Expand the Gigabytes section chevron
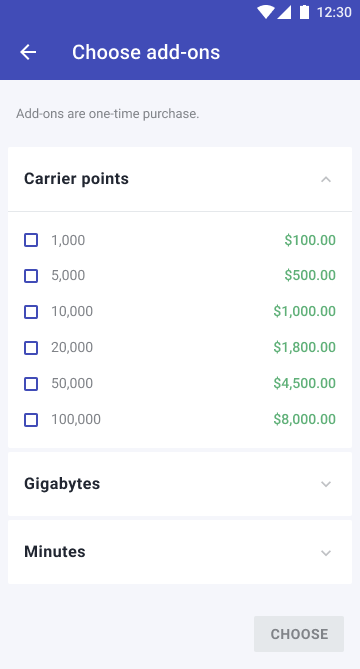Image resolution: width=360 pixels, height=669 pixels. pyautogui.click(x=326, y=484)
